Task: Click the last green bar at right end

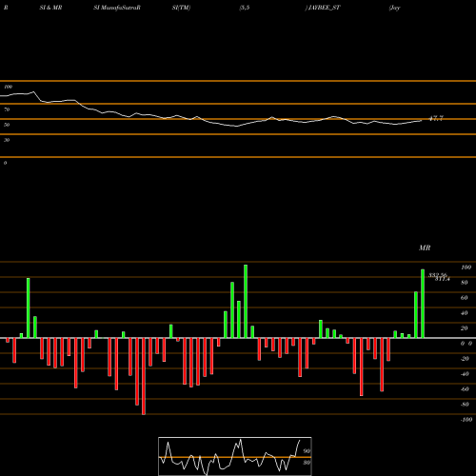Action: pos(423,304)
